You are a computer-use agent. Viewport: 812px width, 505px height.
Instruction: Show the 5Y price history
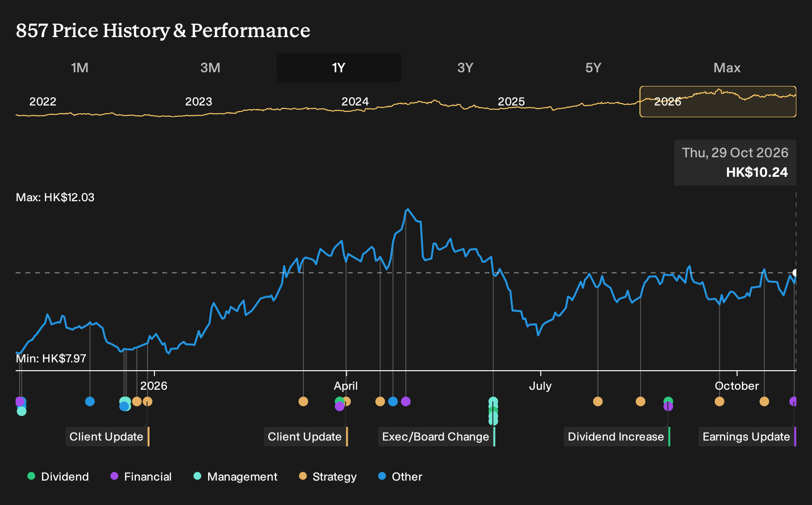pos(593,67)
